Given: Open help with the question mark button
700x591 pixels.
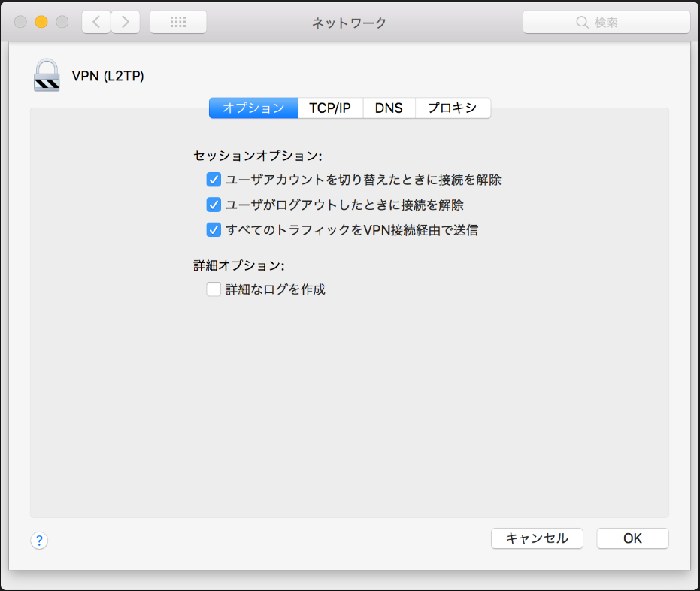Looking at the screenshot, I should (x=39, y=540).
